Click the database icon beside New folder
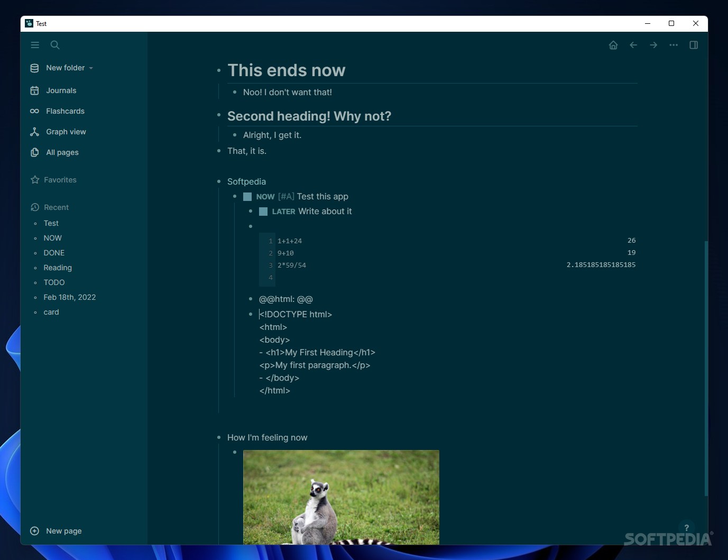Image resolution: width=728 pixels, height=560 pixels. [34, 68]
